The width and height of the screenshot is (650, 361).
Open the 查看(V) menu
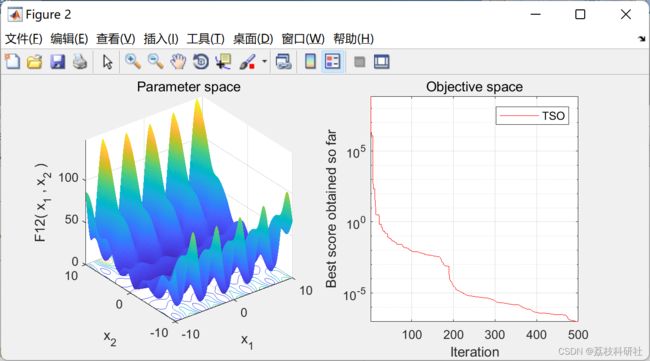click(116, 39)
